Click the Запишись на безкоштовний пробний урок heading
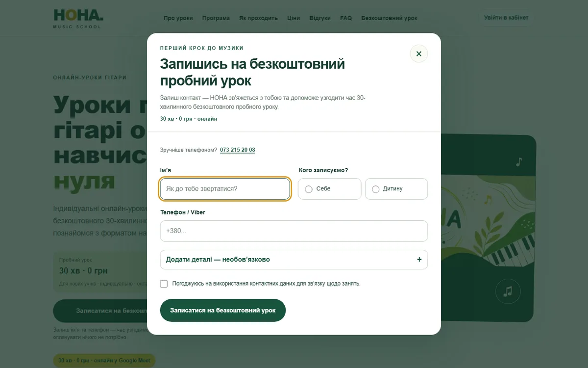The width and height of the screenshot is (588, 368). pos(252,72)
